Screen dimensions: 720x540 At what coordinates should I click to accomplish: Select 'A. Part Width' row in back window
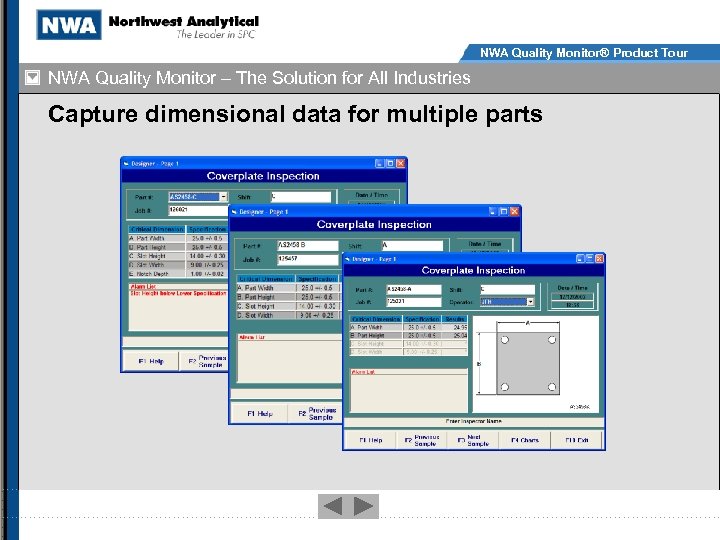[178, 238]
